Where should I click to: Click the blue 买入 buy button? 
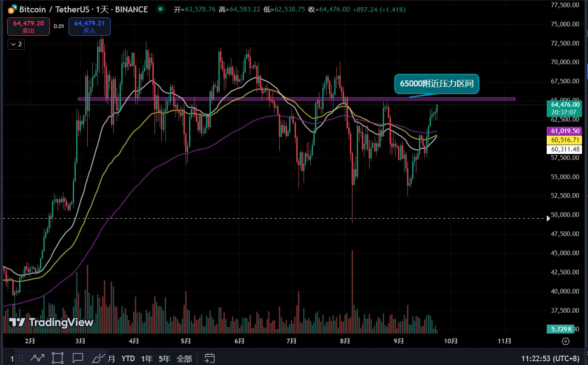point(89,26)
